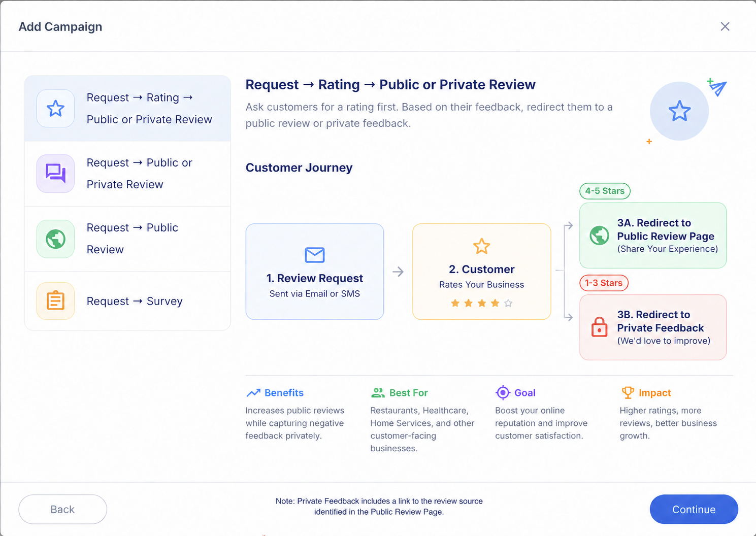Click the orange clipboard survey icon
Screen dimensions: 756x536
55,301
